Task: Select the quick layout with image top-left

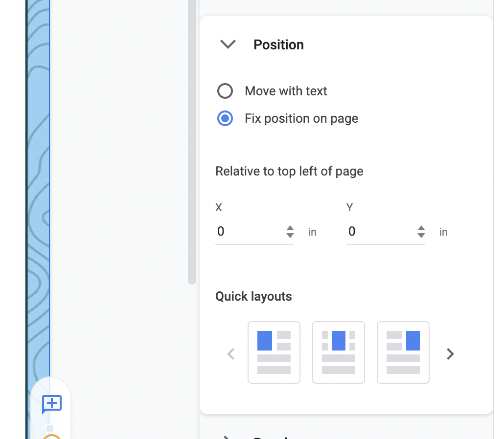Action: pos(274,352)
